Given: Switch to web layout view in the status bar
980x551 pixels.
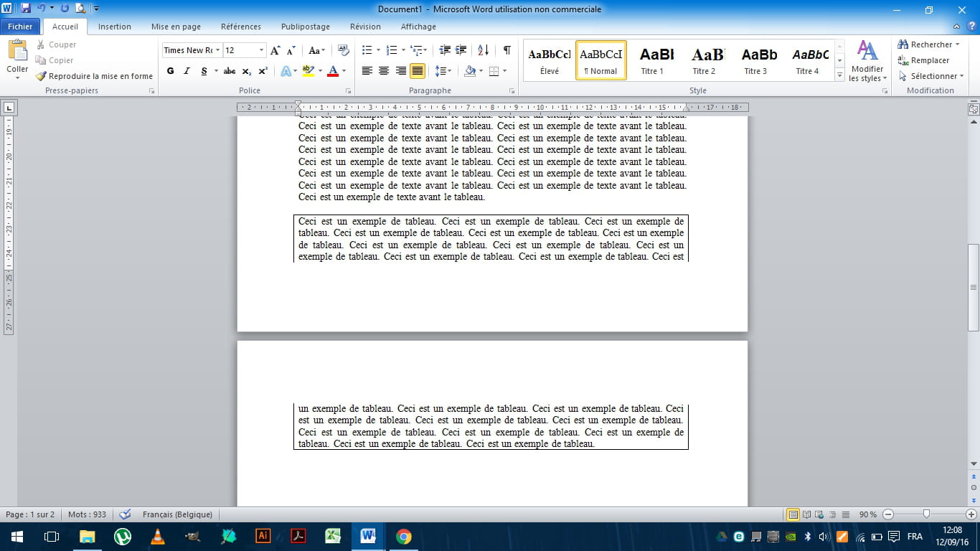Looking at the screenshot, I should [820, 514].
